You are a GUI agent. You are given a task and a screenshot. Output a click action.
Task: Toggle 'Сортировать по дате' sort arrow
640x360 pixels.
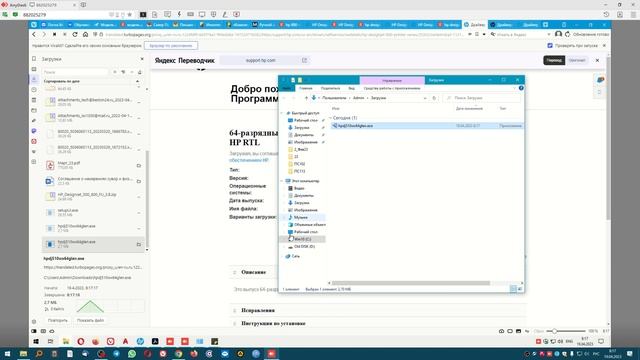coord(137,81)
